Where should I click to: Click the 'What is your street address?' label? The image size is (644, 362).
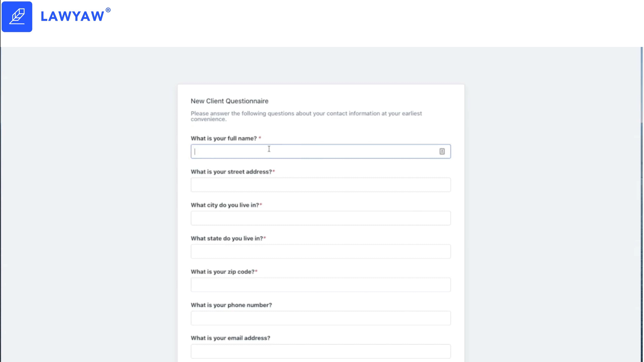coord(231,172)
